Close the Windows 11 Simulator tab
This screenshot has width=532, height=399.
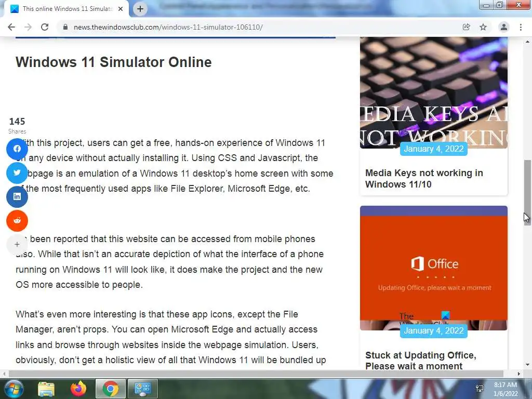pyautogui.click(x=121, y=9)
